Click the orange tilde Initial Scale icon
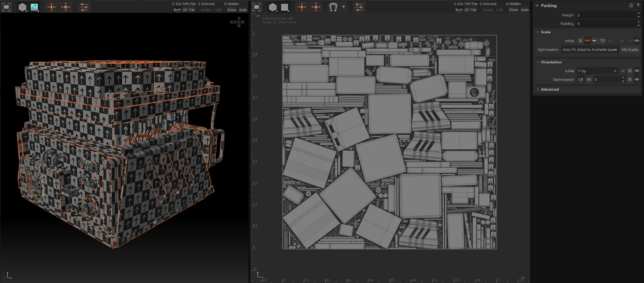 (x=587, y=41)
